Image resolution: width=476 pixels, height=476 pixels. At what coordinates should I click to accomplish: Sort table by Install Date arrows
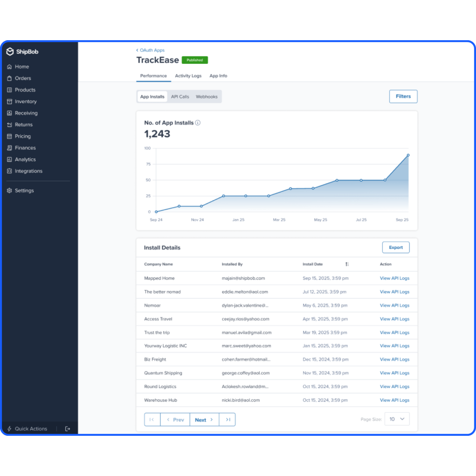[x=347, y=264]
